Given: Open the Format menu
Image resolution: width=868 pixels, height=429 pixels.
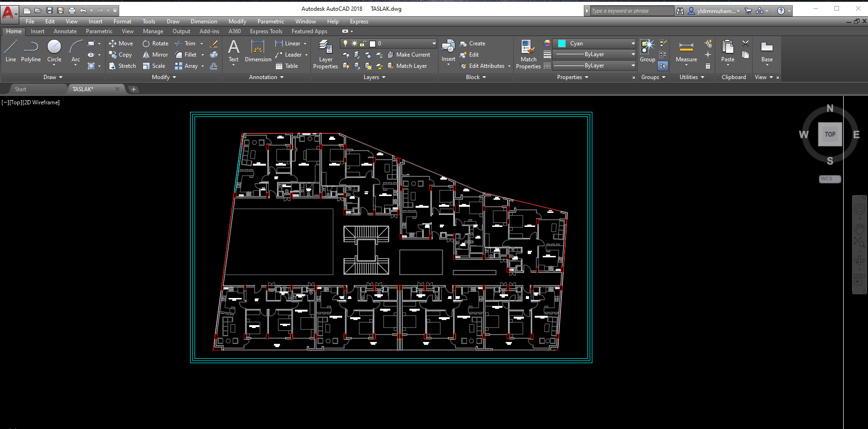Looking at the screenshot, I should [x=122, y=22].
